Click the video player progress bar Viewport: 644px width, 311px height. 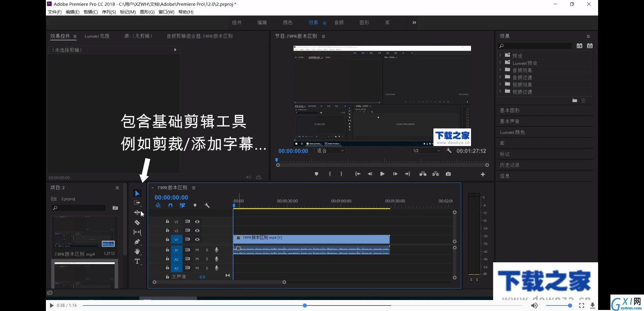tap(303, 305)
